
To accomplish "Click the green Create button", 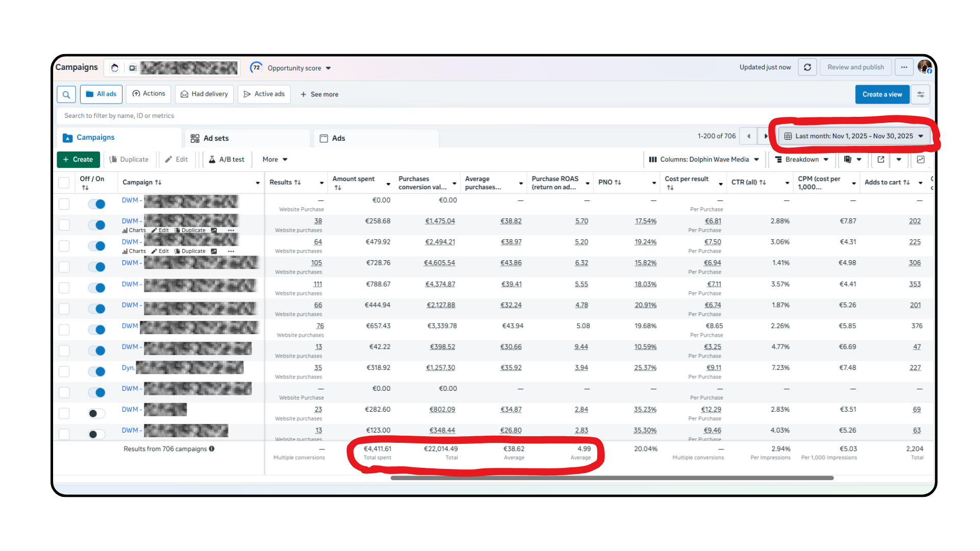I will 78,160.
